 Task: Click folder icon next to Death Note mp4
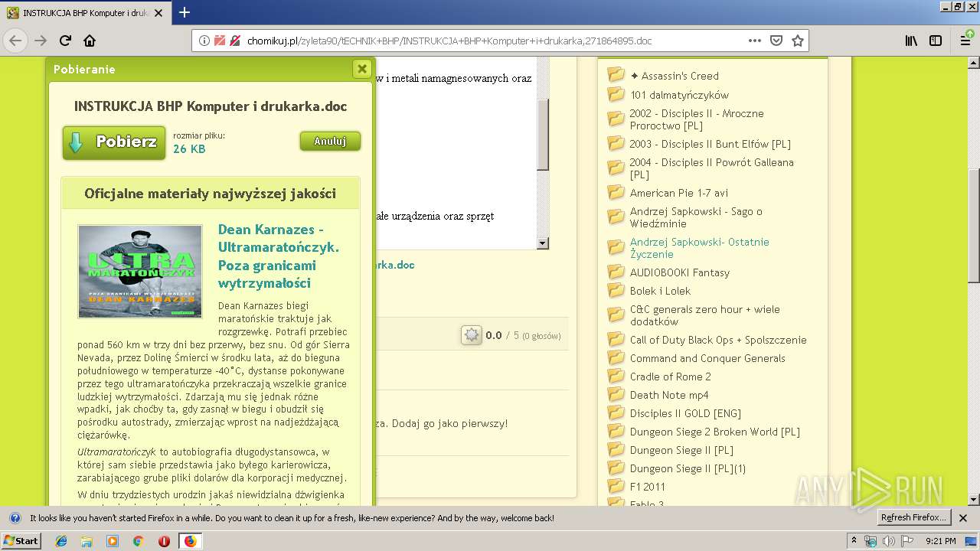pos(616,394)
